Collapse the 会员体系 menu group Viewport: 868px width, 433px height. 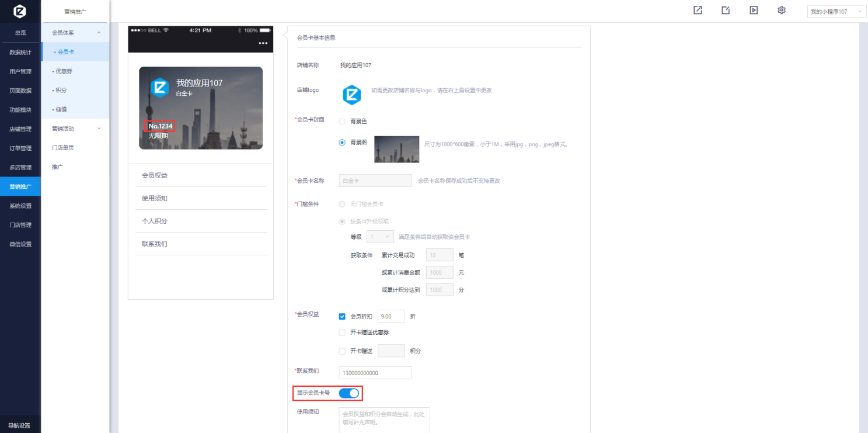(75, 33)
